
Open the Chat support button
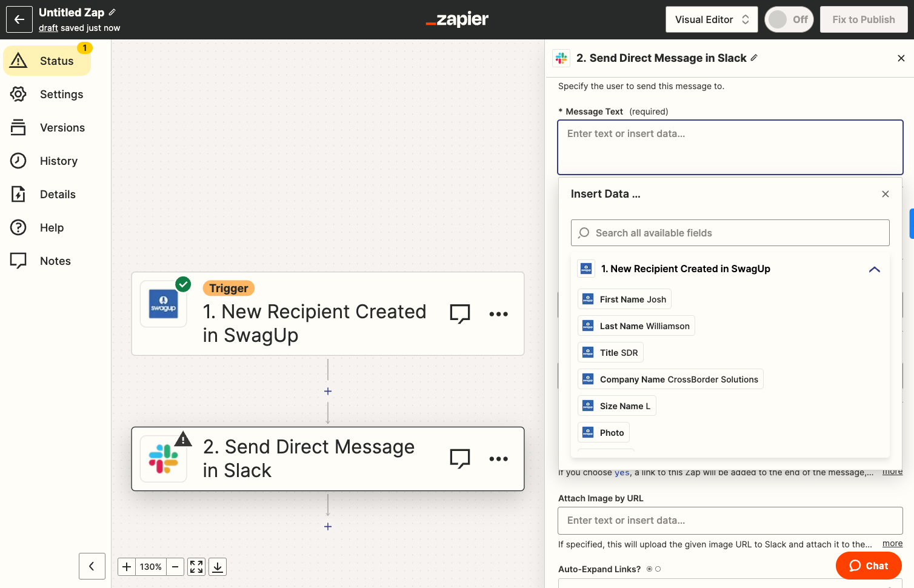pos(869,566)
